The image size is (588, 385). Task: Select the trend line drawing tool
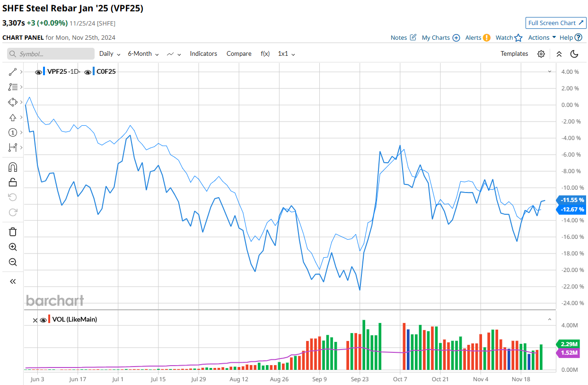pyautogui.click(x=13, y=72)
